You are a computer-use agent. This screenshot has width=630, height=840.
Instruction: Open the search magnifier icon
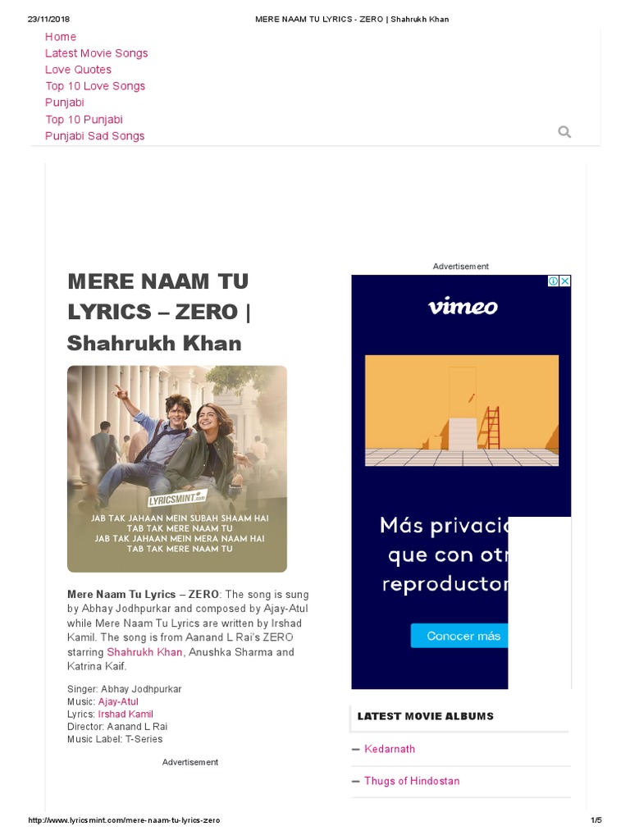[564, 132]
